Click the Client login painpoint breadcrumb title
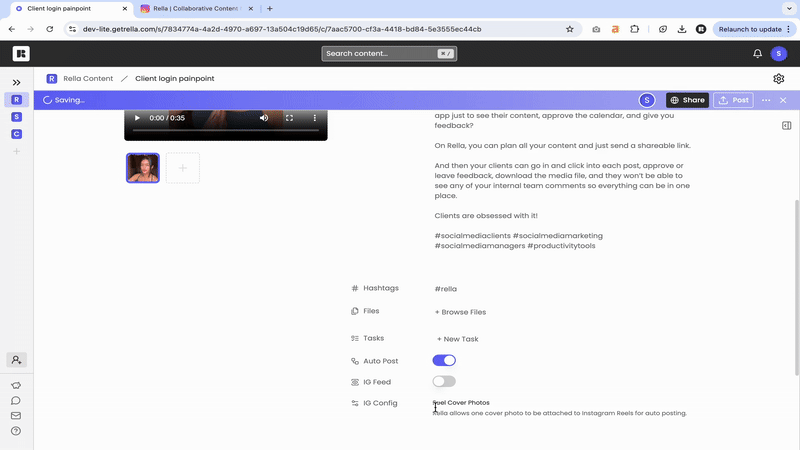 174,79
